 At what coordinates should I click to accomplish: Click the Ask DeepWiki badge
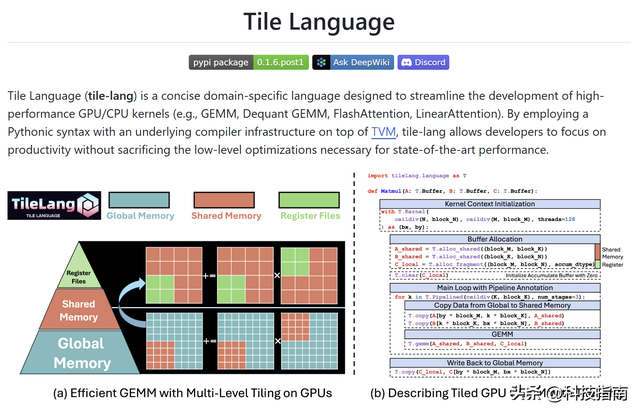(353, 62)
